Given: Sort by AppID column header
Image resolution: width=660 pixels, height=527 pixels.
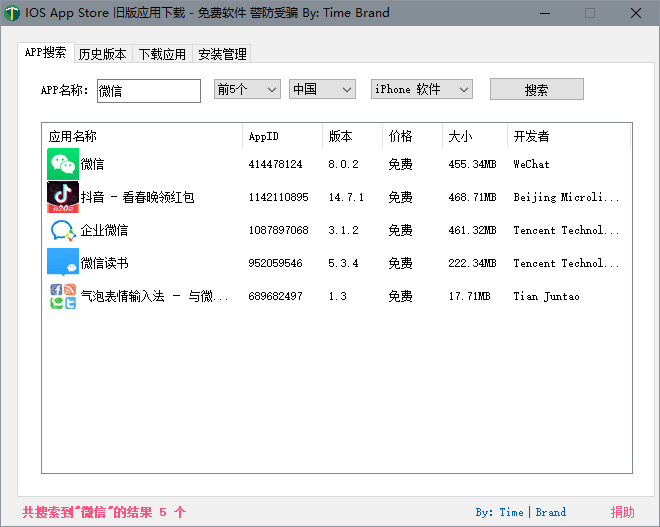Looking at the screenshot, I should (x=282, y=136).
